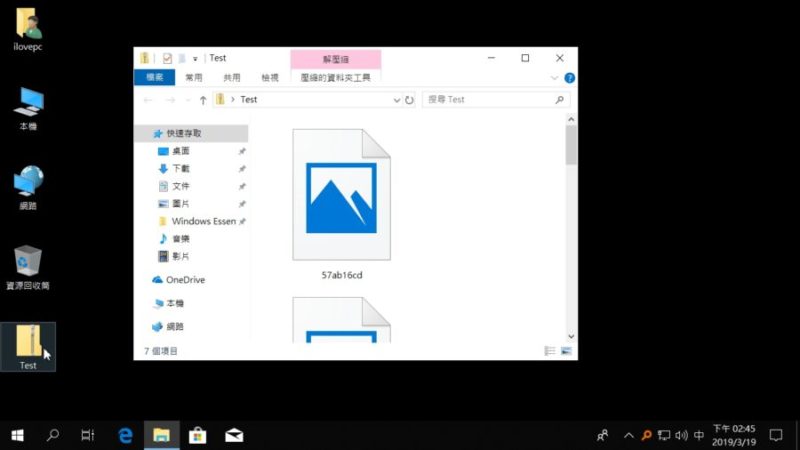Image resolution: width=800 pixels, height=450 pixels.
Task: Refresh the Test folder view
Action: (409, 100)
